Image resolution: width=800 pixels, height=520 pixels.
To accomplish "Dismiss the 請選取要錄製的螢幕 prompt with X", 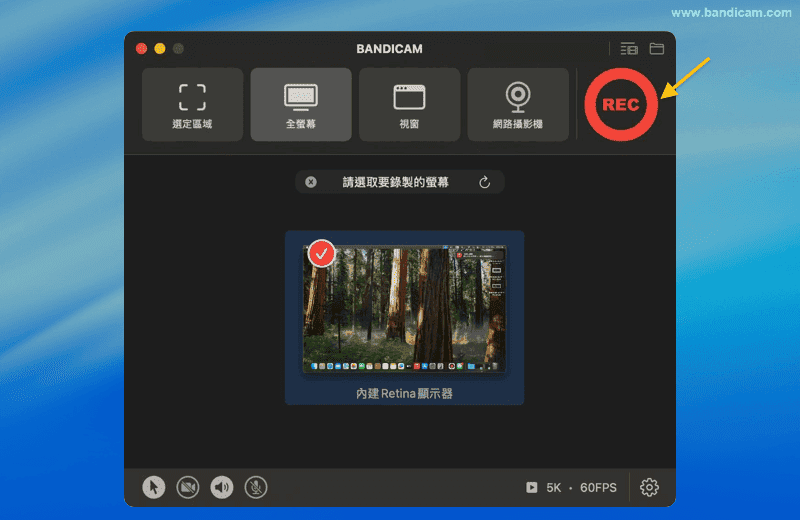I will (311, 182).
